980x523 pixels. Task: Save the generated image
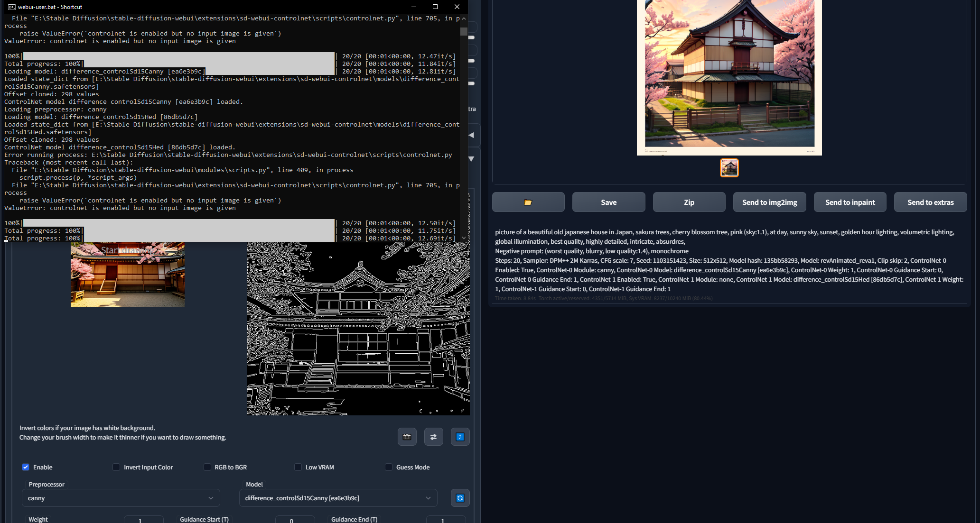point(608,202)
